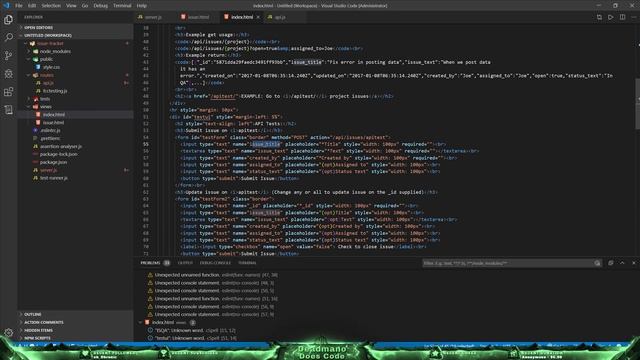Click the open changes icon in editor toolbar
Image resolution: width=640 pixels, height=360 pixels.
[x=599, y=17]
